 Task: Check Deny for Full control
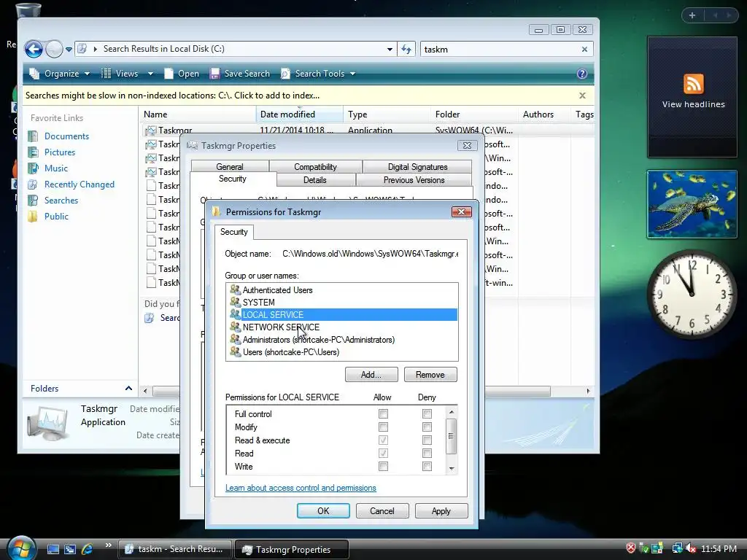(427, 414)
